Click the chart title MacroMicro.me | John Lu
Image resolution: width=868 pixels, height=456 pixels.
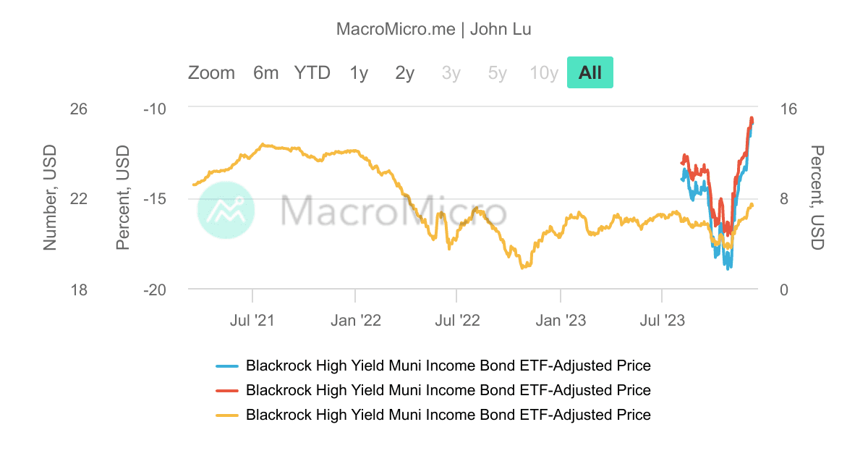coord(434,29)
